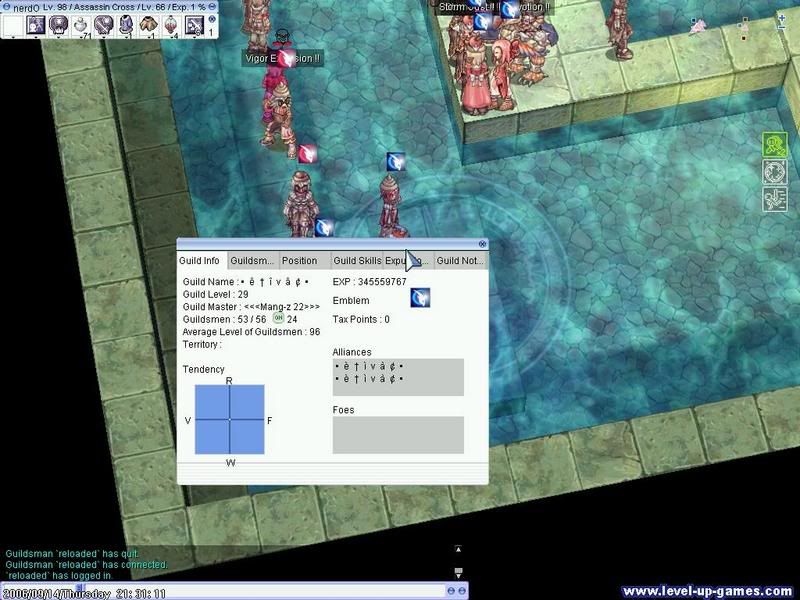Switch to the Guildsmen tab

pyautogui.click(x=252, y=261)
